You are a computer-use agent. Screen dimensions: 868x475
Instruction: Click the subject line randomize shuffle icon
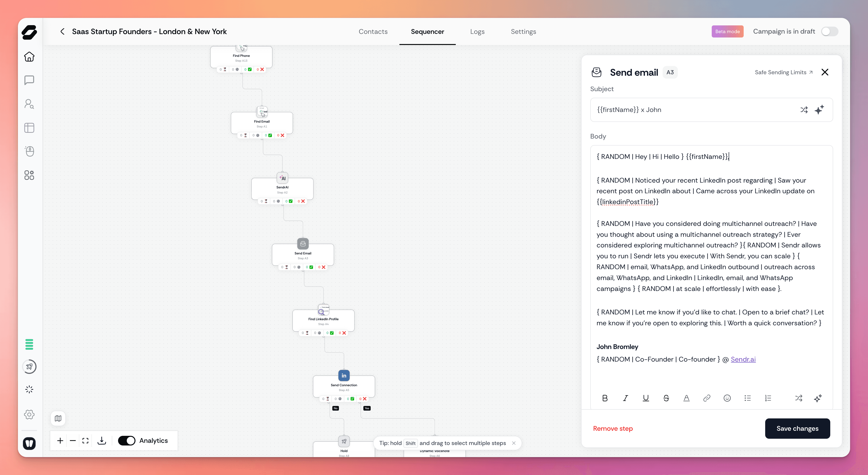coord(804,110)
